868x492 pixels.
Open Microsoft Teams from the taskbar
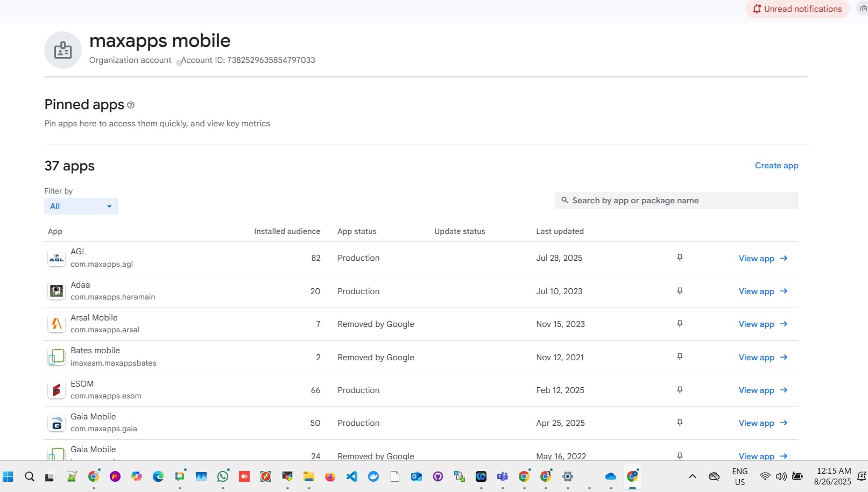coord(503,476)
